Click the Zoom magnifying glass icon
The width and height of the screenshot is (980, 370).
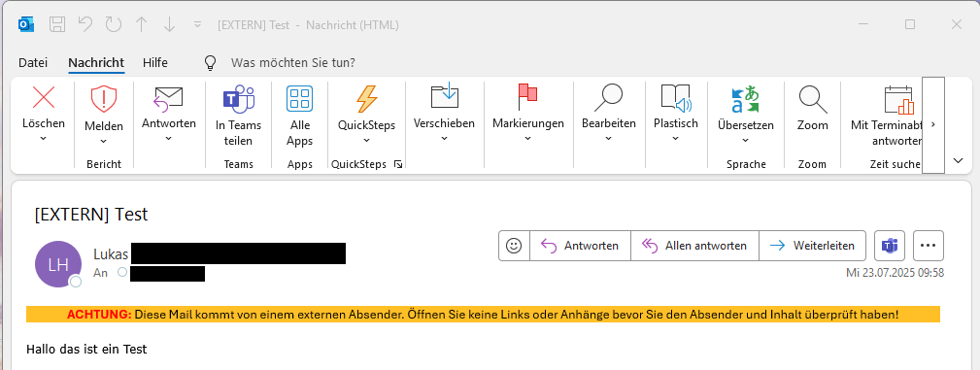pos(813,99)
